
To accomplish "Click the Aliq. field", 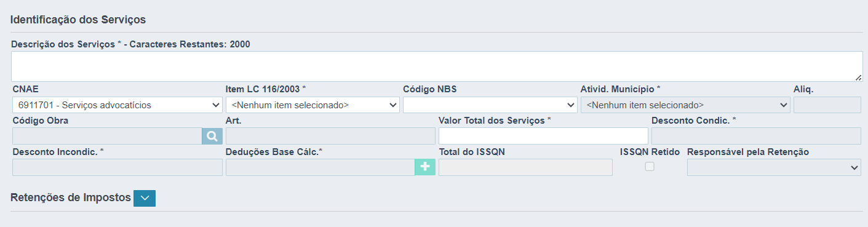I will click(x=827, y=105).
